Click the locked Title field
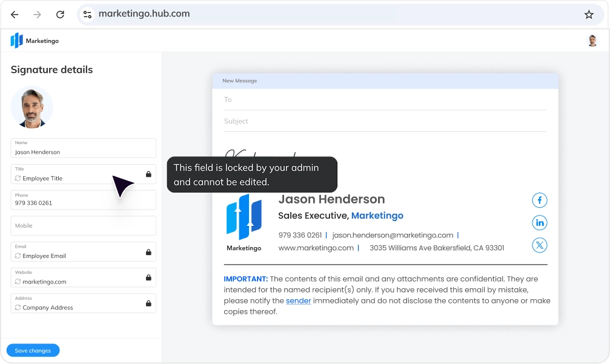This screenshot has height=364, width=610. [83, 174]
